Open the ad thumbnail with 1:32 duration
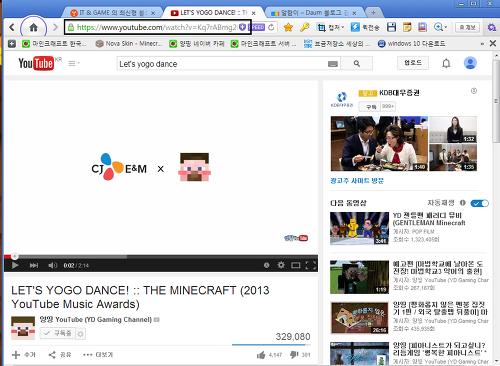Screen dimensions: 500x366 coord(453,129)
